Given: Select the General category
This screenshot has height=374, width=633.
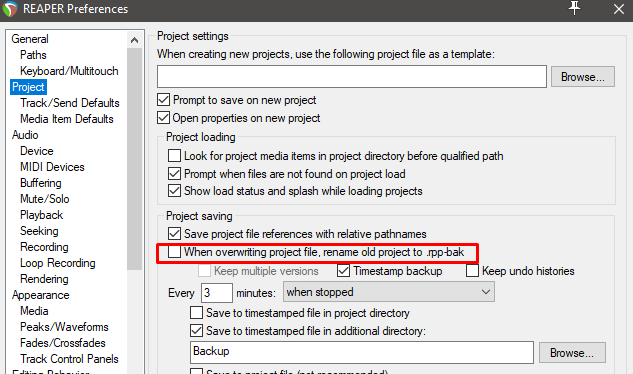Looking at the screenshot, I should click(x=30, y=39).
